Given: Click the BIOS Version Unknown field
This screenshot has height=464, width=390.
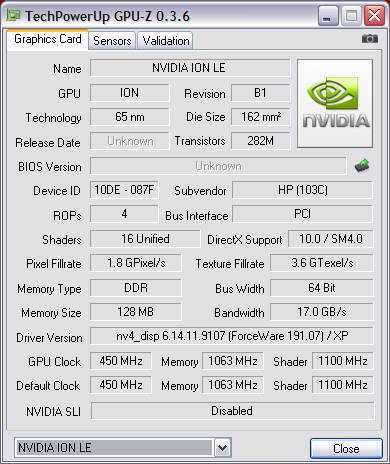Looking at the screenshot, I should [218, 166].
